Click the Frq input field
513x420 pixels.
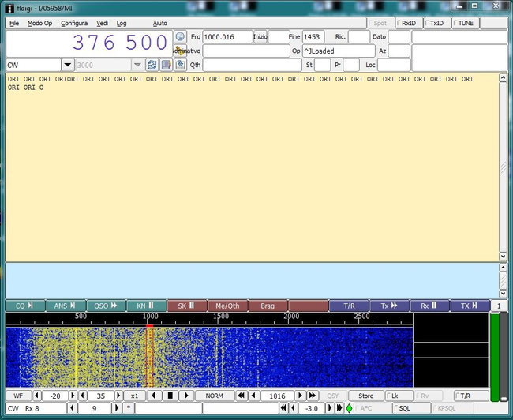click(227, 36)
